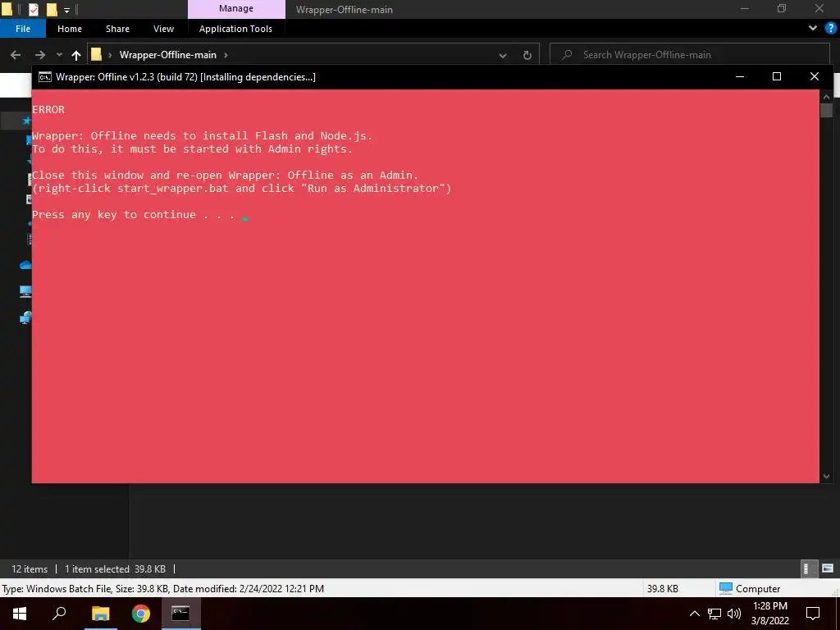Open the volume tray icon
The width and height of the screenshot is (840, 630).
point(734,614)
